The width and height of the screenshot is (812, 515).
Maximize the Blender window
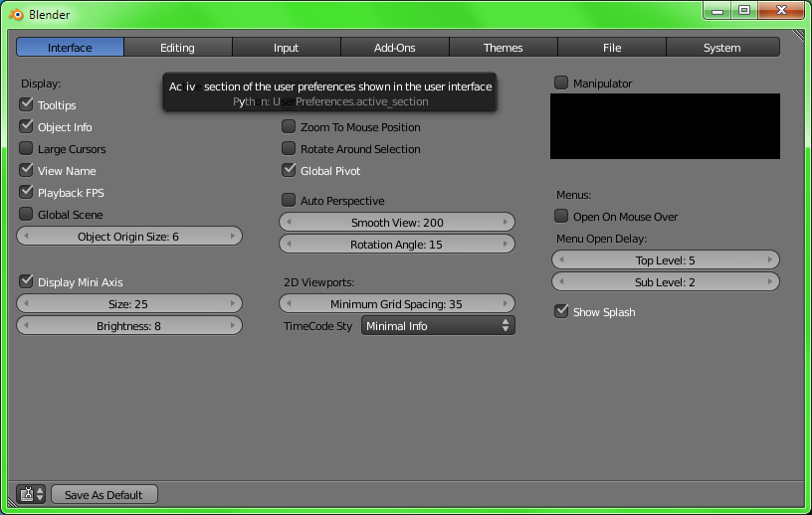click(x=744, y=10)
